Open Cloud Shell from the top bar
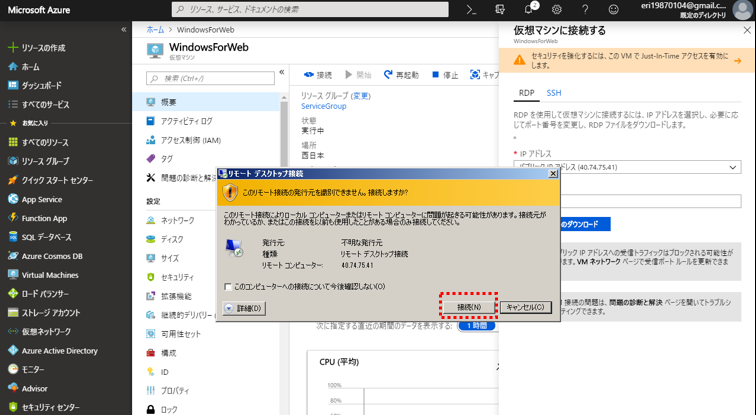 pyautogui.click(x=471, y=10)
